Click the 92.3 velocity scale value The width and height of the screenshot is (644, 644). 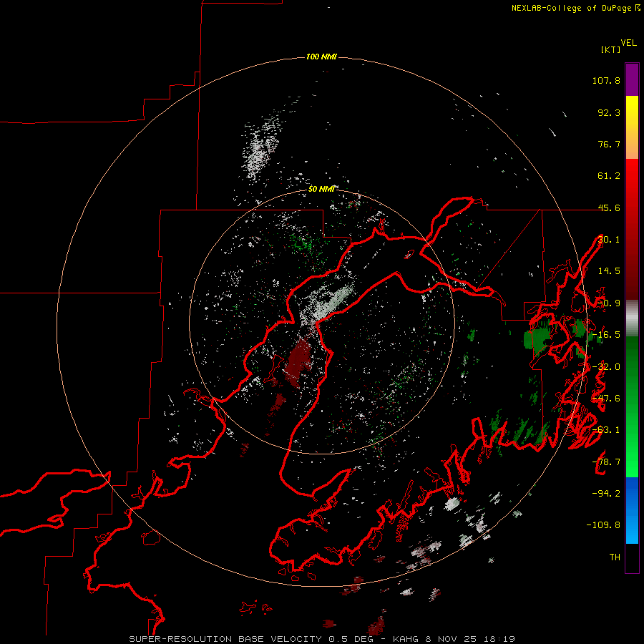pyautogui.click(x=609, y=112)
